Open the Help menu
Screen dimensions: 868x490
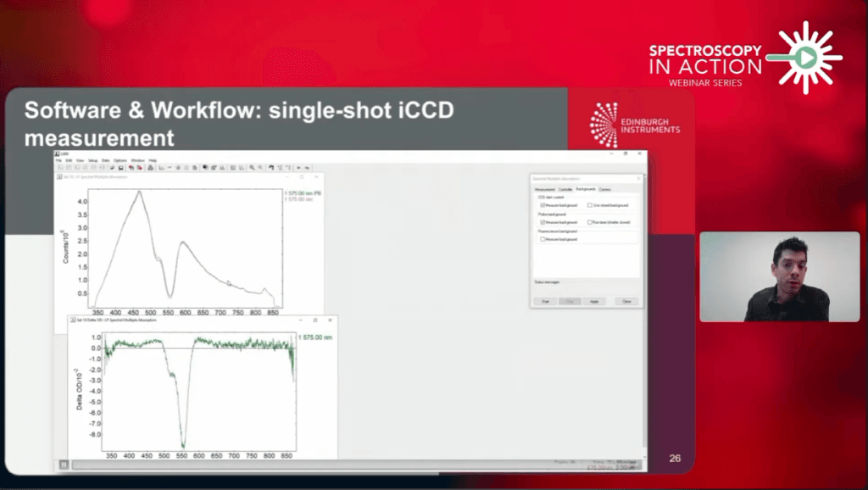click(153, 160)
